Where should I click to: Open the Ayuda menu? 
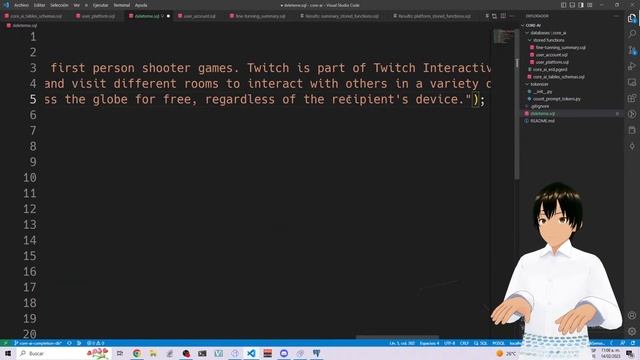(141, 5)
